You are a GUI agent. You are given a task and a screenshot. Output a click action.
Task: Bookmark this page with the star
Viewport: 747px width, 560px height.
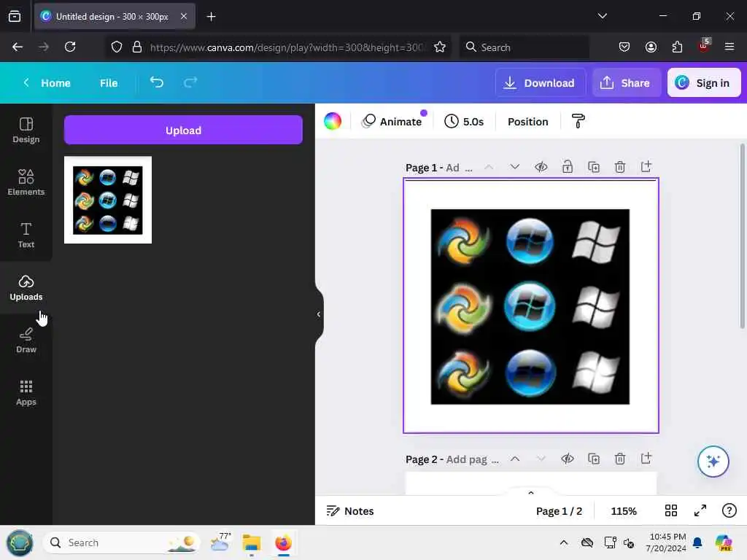440,47
